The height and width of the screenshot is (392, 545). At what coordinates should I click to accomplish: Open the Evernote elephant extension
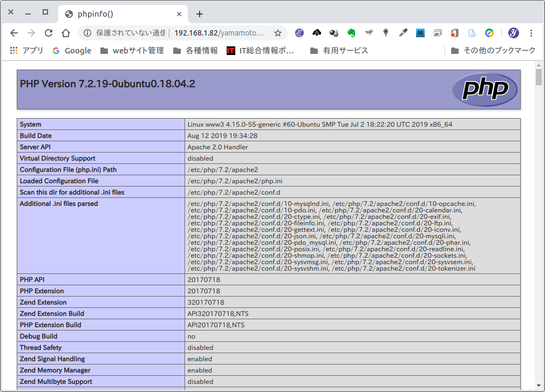coord(351,33)
